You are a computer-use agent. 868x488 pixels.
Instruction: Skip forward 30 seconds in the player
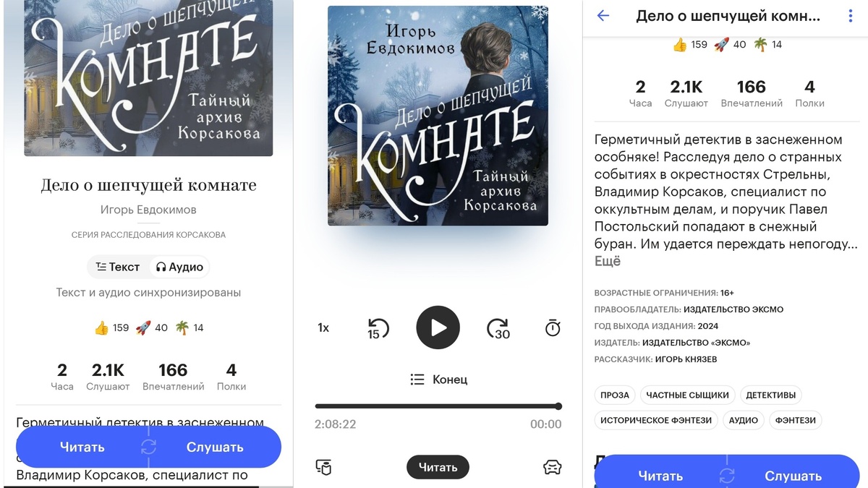pos(498,329)
